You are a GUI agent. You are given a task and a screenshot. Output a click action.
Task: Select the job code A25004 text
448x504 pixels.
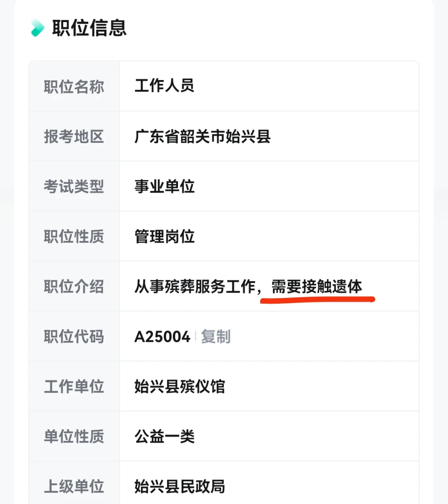(x=162, y=336)
